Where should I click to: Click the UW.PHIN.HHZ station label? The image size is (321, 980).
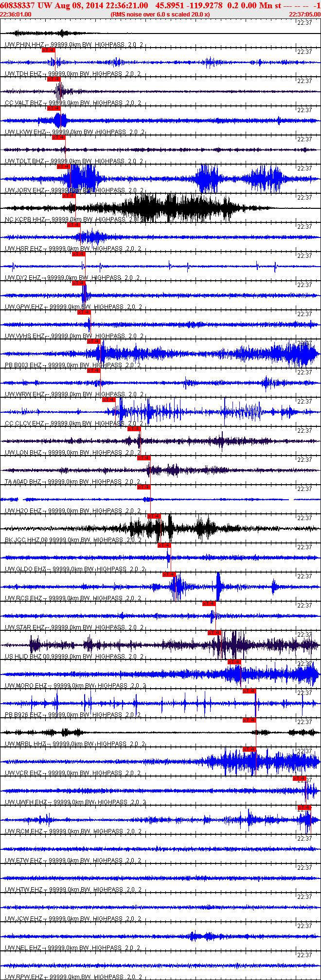pos(24,45)
